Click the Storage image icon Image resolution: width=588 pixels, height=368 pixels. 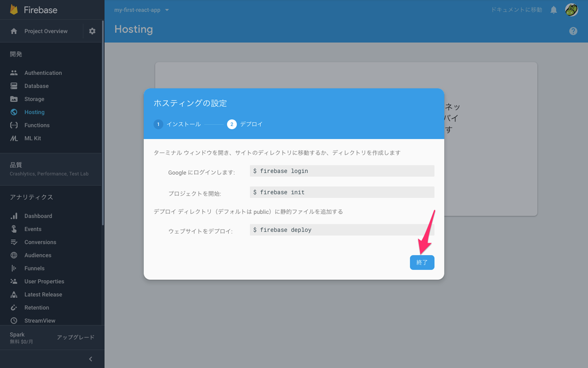tap(14, 99)
